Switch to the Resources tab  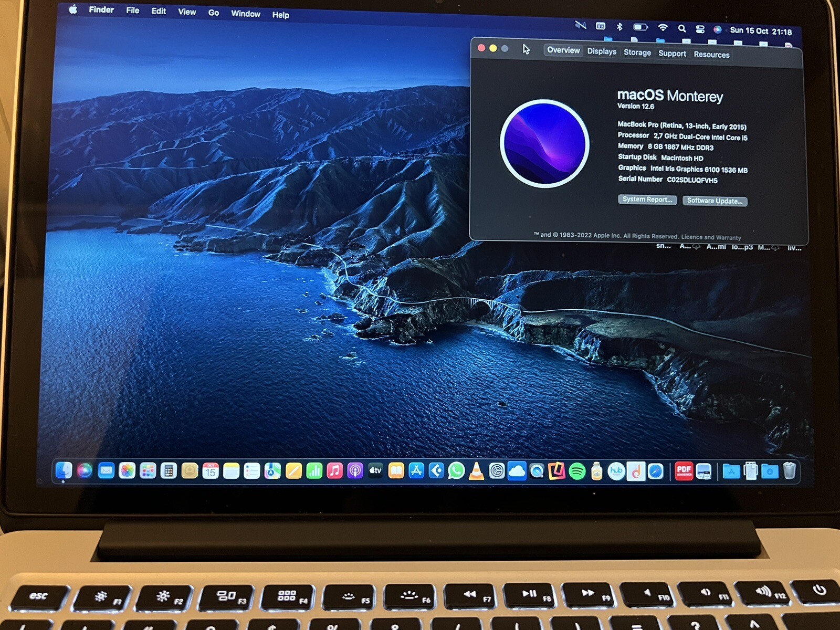pos(711,55)
